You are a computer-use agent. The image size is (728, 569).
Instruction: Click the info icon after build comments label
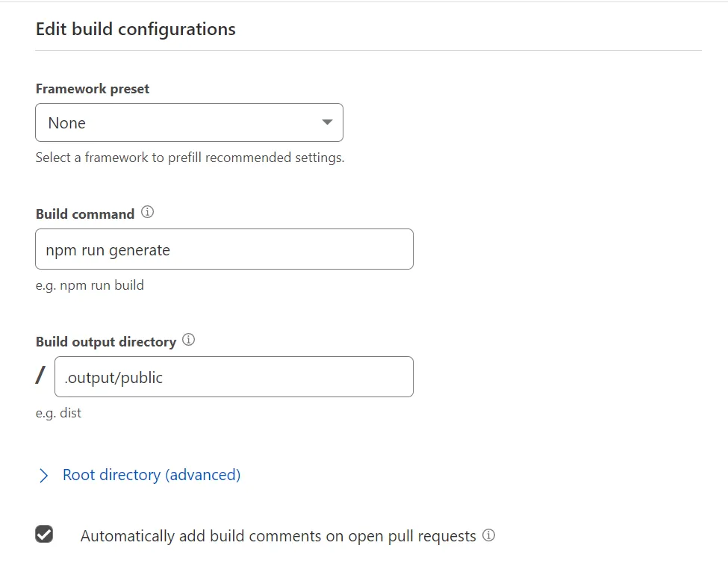pos(489,535)
